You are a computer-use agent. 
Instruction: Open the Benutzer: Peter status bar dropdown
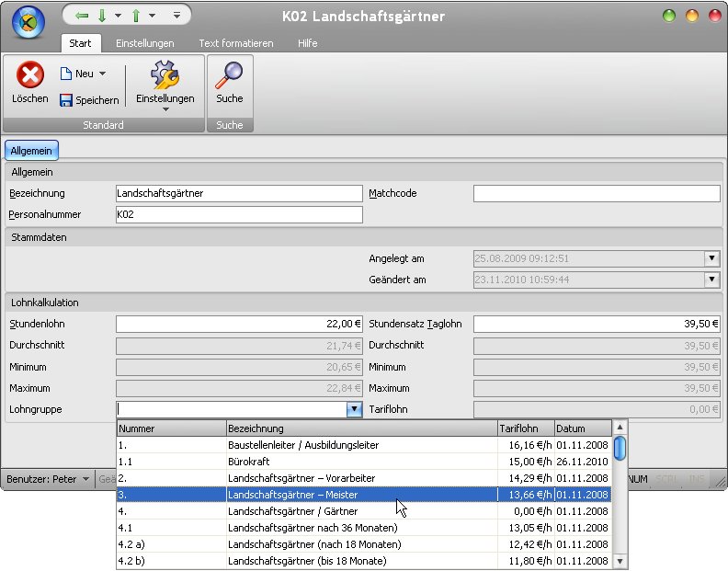coord(85,479)
